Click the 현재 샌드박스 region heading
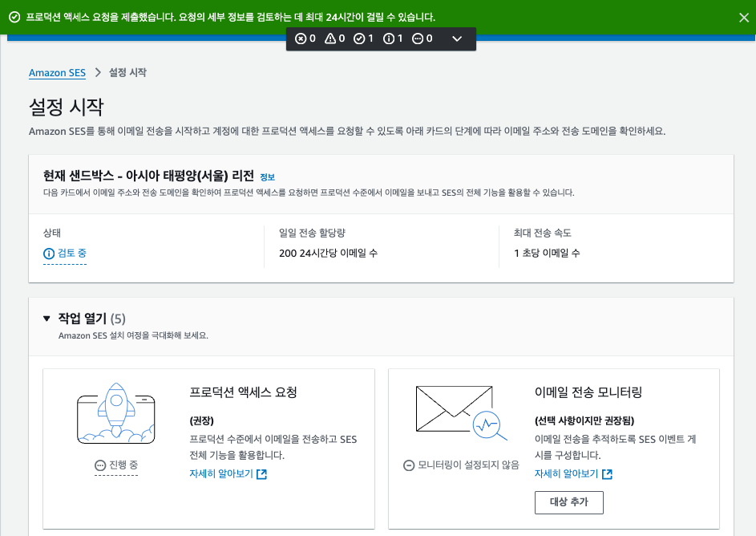The height and width of the screenshot is (536, 756). point(148,176)
